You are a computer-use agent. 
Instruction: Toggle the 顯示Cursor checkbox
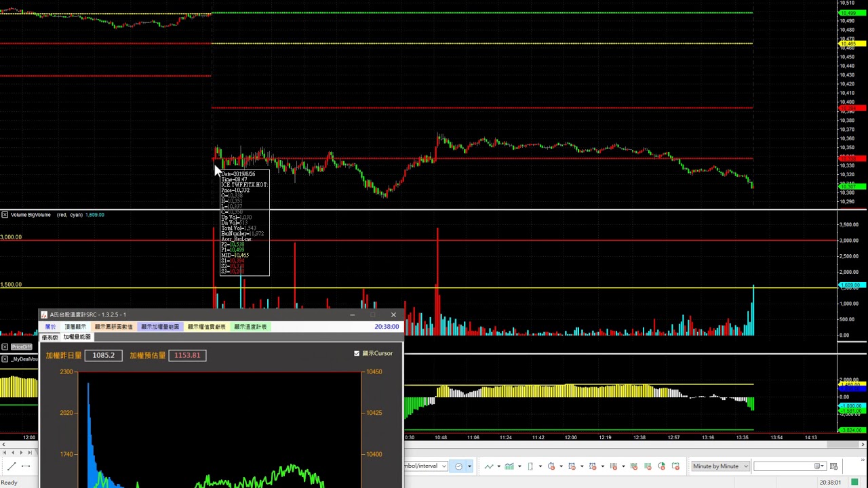(357, 354)
